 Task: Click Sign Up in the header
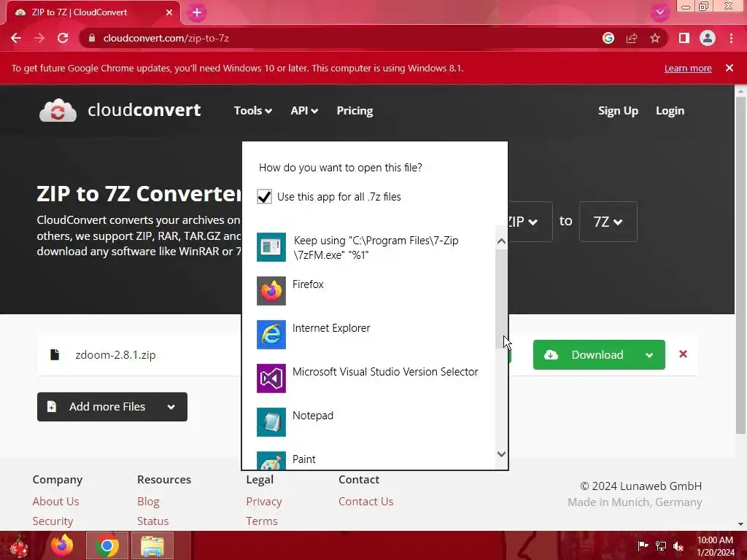tap(618, 111)
